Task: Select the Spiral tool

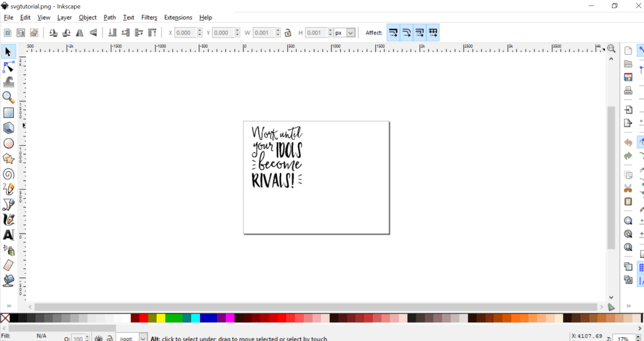Action: [x=8, y=174]
